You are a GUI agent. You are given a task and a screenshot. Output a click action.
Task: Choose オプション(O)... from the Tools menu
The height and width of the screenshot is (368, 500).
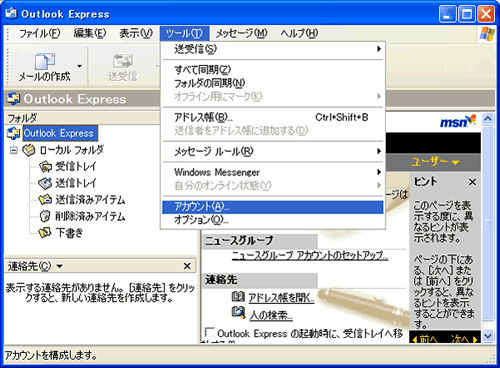[273, 220]
